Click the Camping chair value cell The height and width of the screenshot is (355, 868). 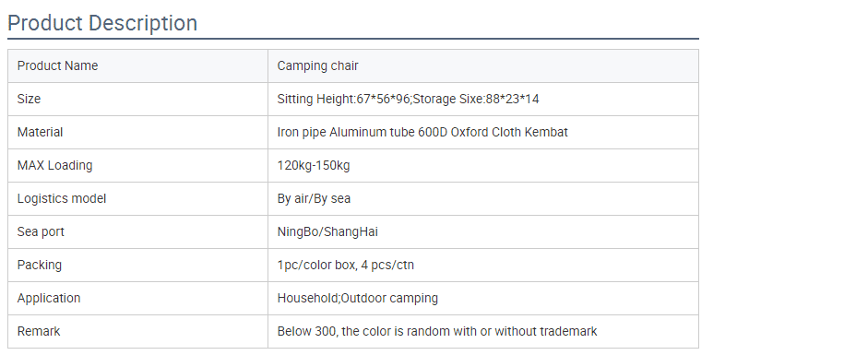[483, 65]
